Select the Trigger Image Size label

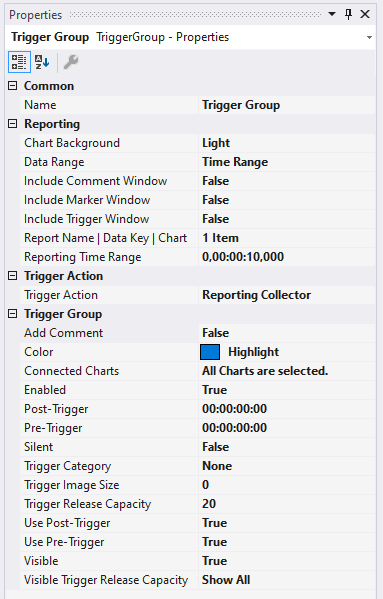point(71,485)
